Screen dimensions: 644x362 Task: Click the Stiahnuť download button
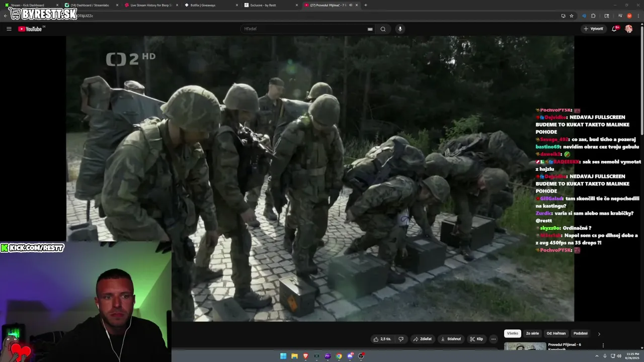451,339
